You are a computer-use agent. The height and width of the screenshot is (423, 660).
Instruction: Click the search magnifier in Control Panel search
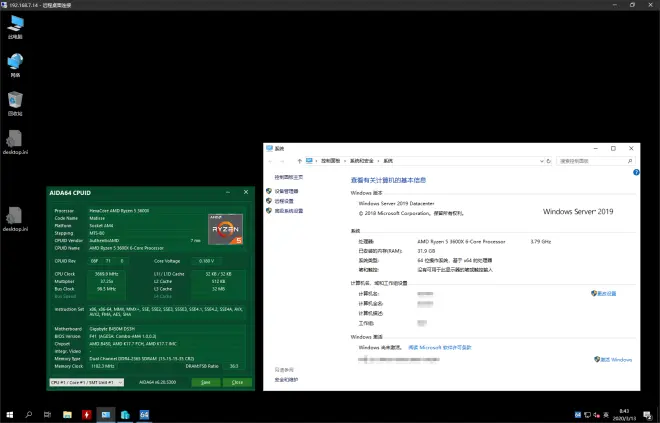630,161
